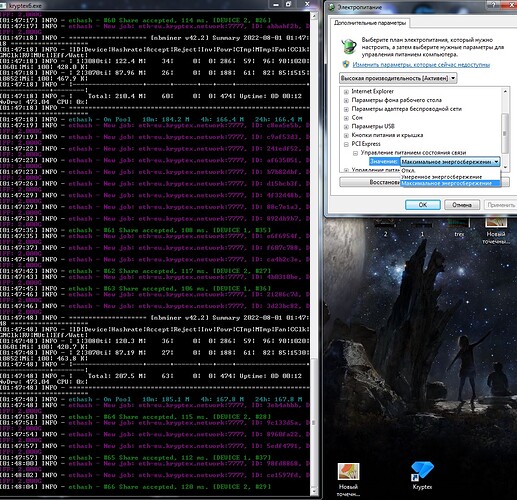Click the power plan battery icon

(x=349, y=46)
